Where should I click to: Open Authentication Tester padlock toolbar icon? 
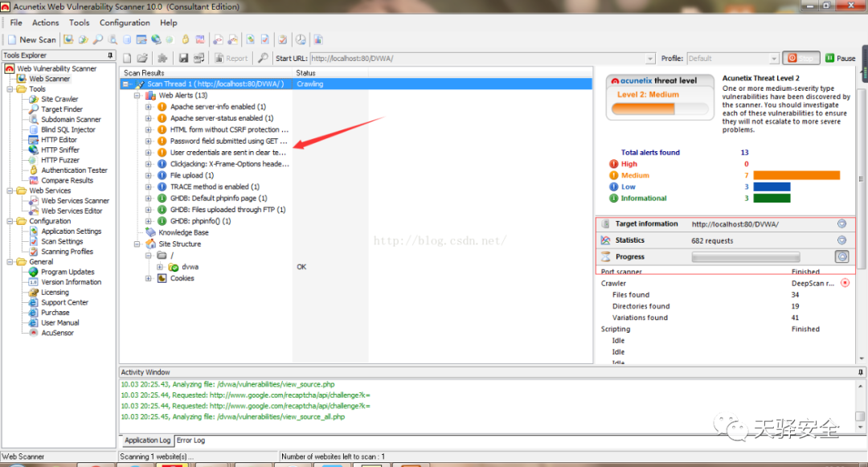(x=186, y=39)
